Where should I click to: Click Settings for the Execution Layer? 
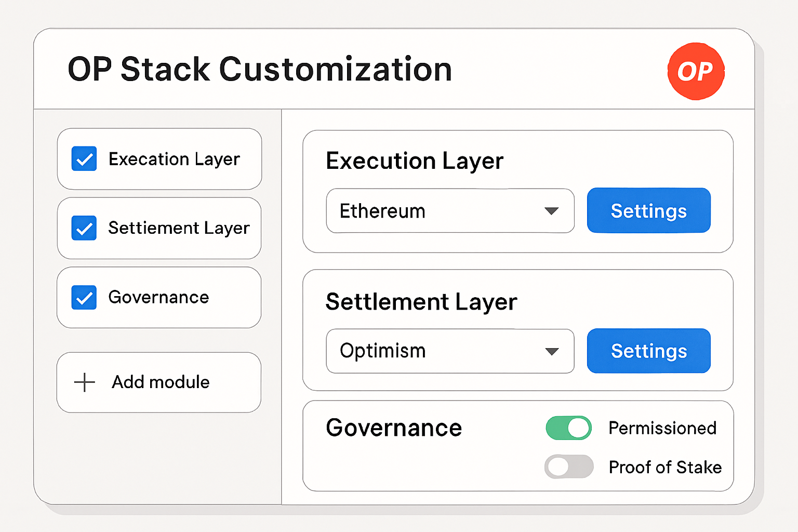(x=648, y=210)
